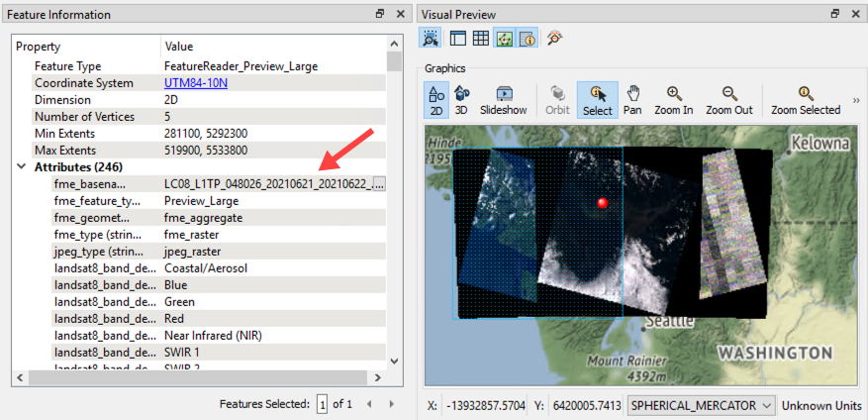Expand the Graphics toolbar overflow chevron
868x420 pixels.
point(856,100)
